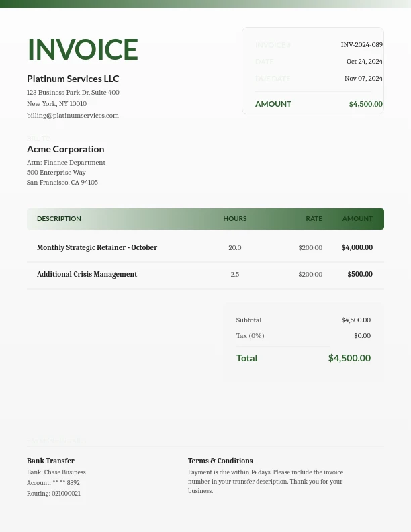Click the RATE column header

click(314, 219)
